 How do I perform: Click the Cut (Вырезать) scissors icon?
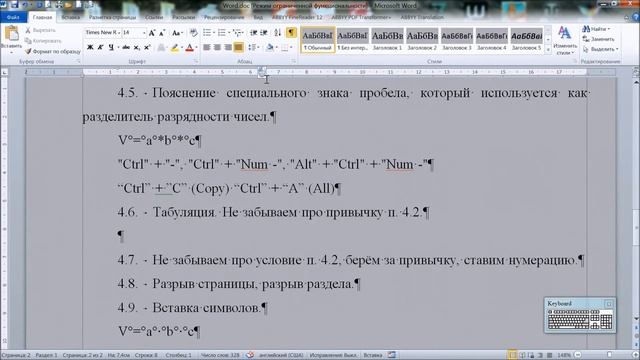(x=28, y=30)
